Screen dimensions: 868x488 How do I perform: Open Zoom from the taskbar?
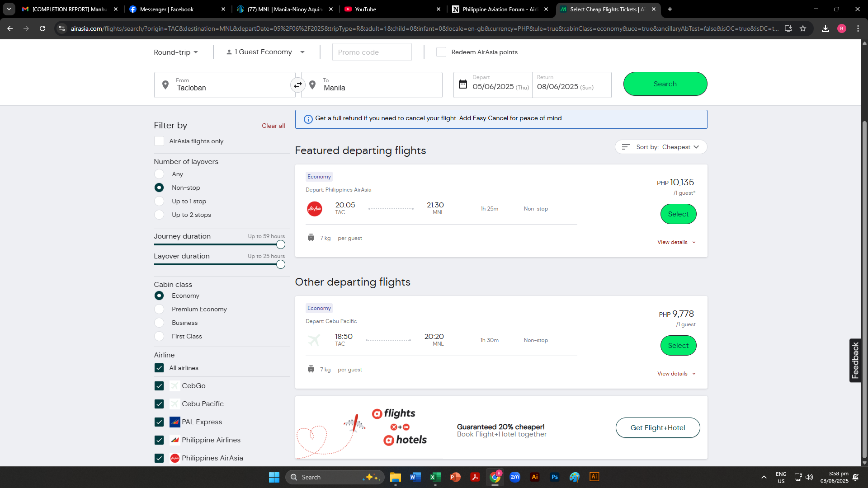pos(514,477)
